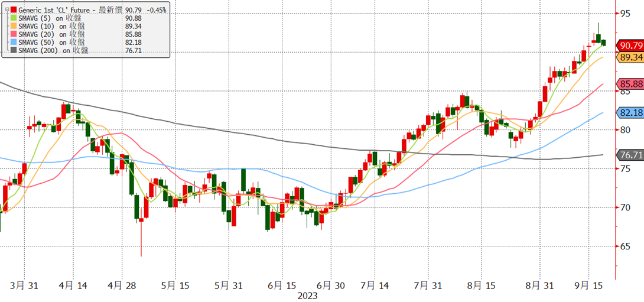This screenshot has height=302, width=644.
Task: Click the 8月 31 date label
Action: click(x=539, y=285)
